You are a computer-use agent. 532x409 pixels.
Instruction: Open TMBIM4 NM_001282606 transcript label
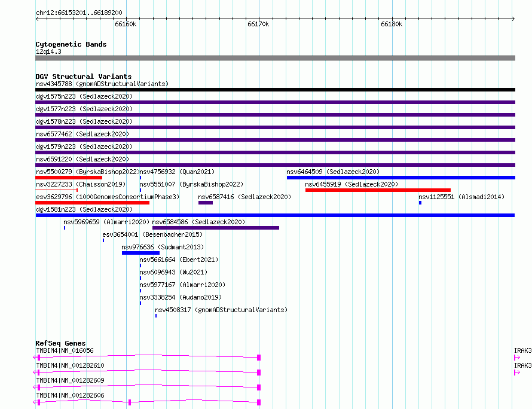point(70,395)
